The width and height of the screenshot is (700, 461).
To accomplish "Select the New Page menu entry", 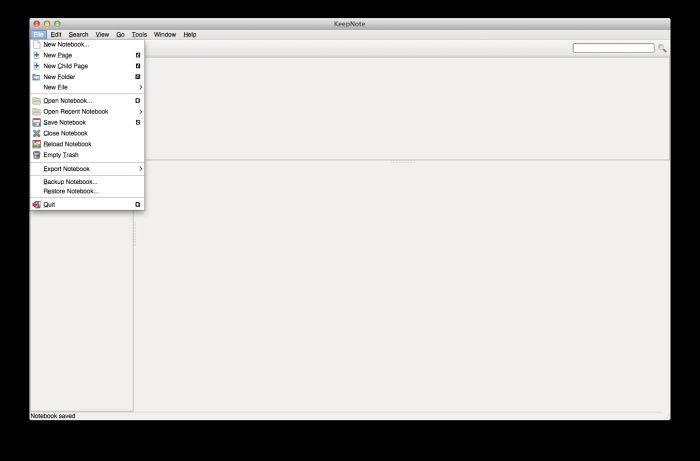I will click(87, 55).
